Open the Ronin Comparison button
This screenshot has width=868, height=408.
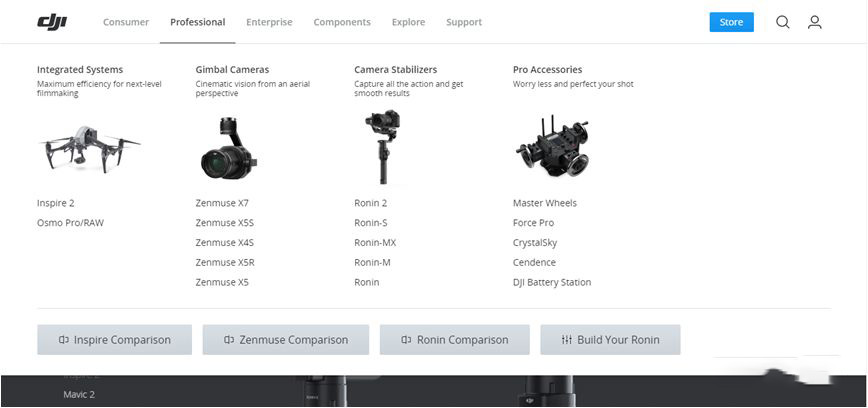454,340
